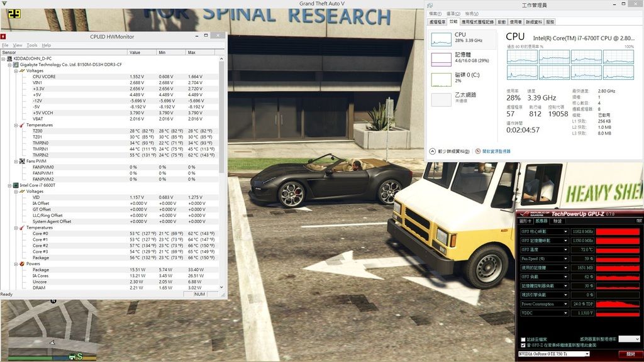
Task: Switch to the 驗證 tab in GPU-Z
Action: pyautogui.click(x=558, y=221)
